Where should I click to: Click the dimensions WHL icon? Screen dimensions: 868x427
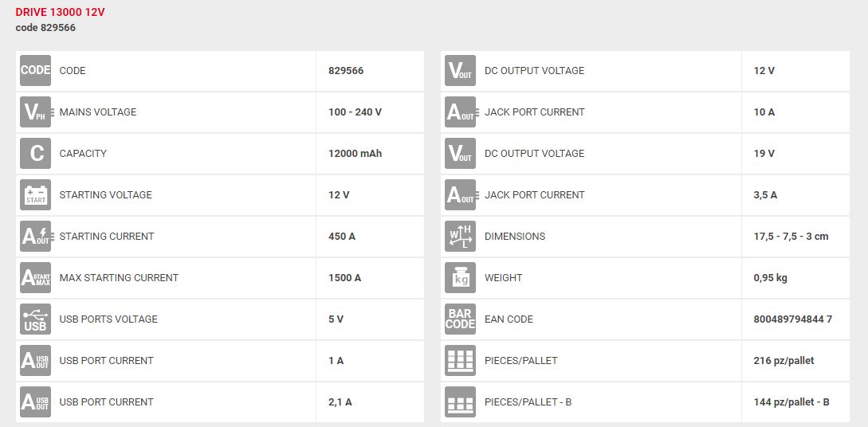pyautogui.click(x=460, y=237)
